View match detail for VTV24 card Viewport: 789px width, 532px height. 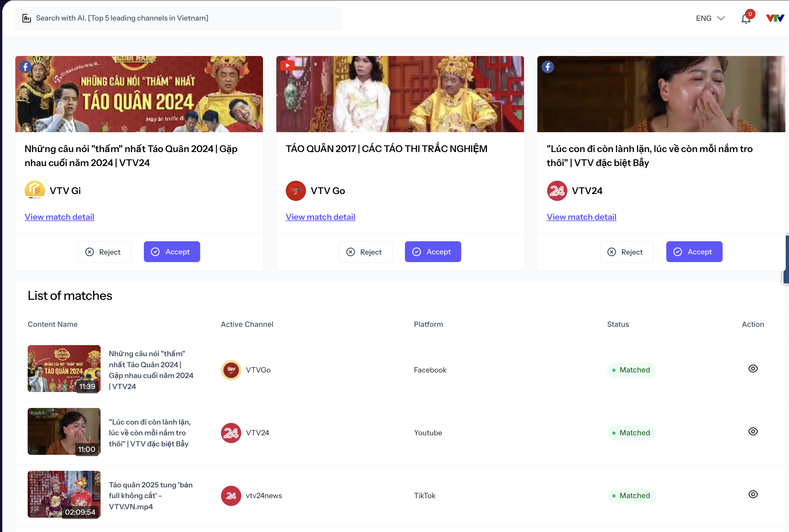(581, 217)
